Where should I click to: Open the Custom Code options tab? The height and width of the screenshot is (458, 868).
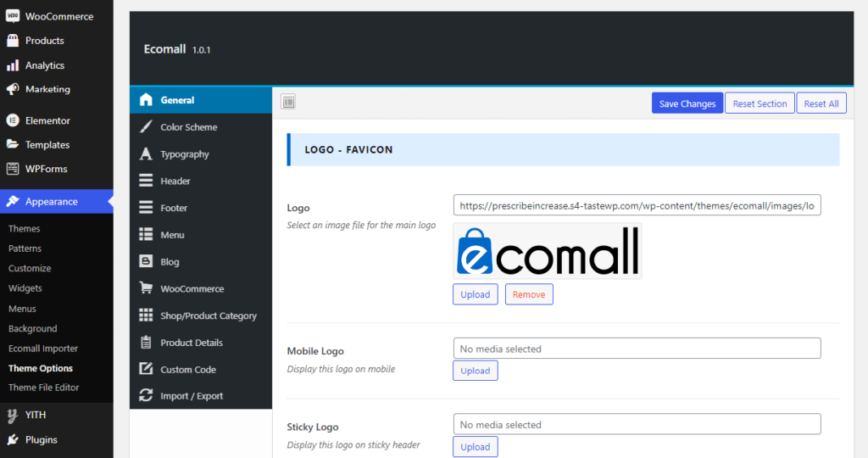tap(201, 370)
